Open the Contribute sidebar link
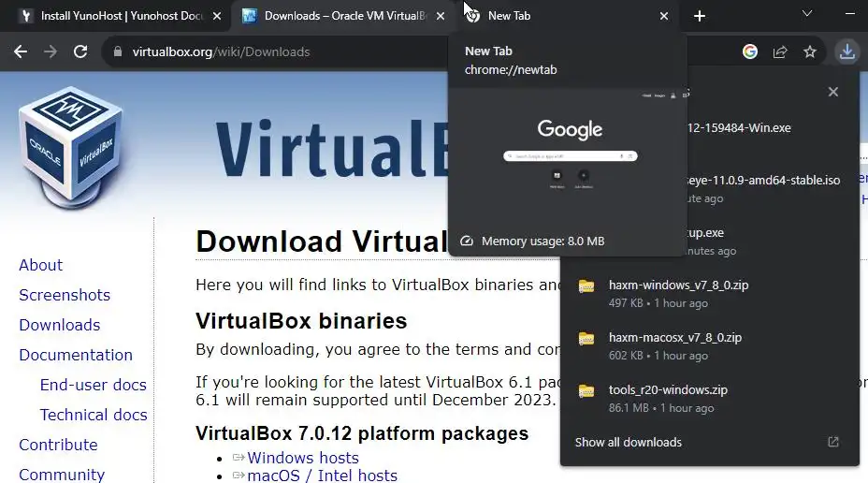The image size is (868, 483). point(58,445)
